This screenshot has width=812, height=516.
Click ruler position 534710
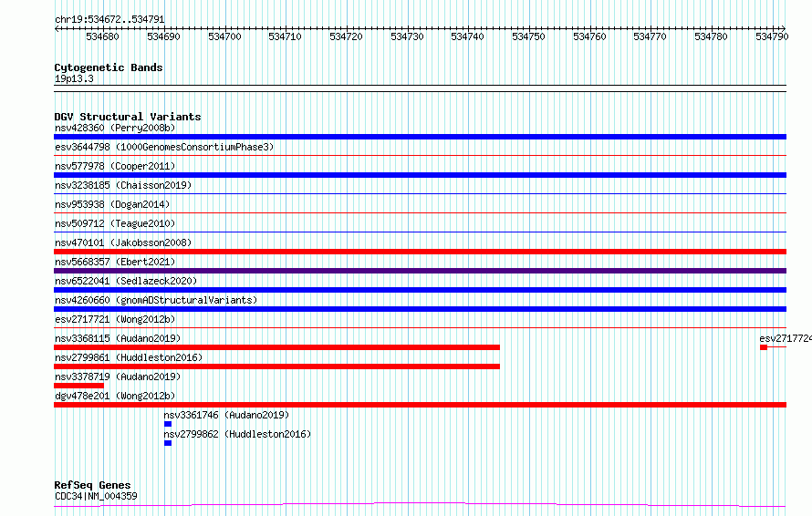coord(285,36)
